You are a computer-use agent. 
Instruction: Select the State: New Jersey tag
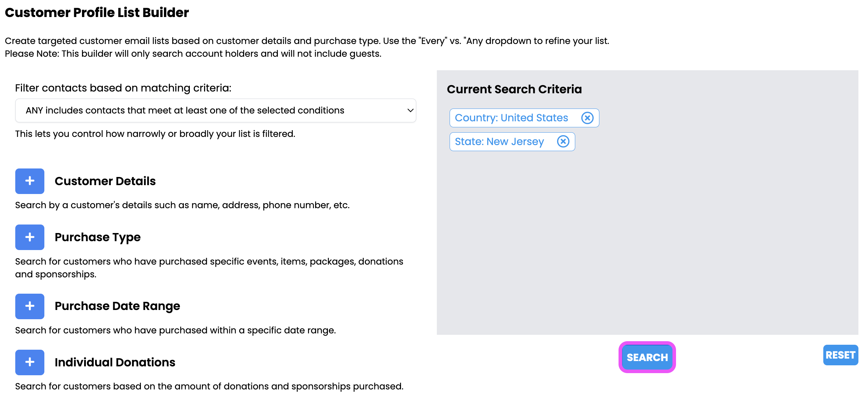point(499,142)
